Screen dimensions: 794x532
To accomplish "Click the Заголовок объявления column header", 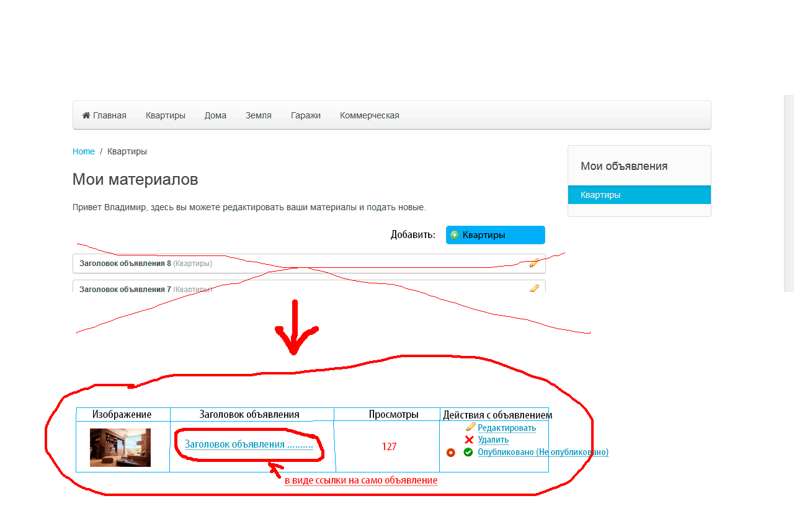I will point(249,414).
